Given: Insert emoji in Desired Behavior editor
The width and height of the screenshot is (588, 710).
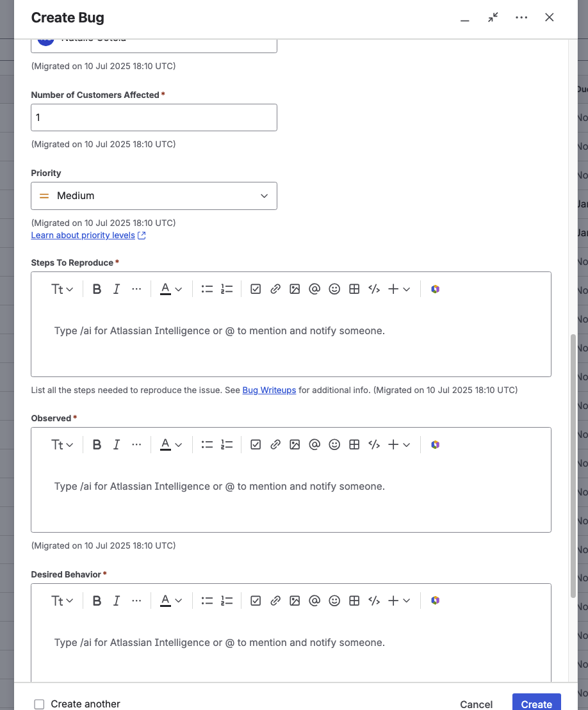Looking at the screenshot, I should point(334,601).
